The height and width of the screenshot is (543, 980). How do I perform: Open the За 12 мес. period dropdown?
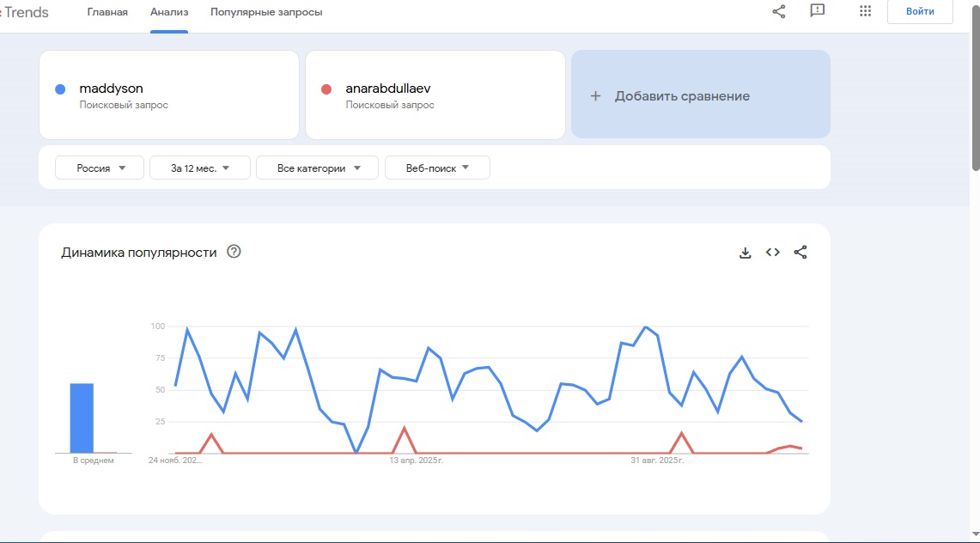coord(200,168)
